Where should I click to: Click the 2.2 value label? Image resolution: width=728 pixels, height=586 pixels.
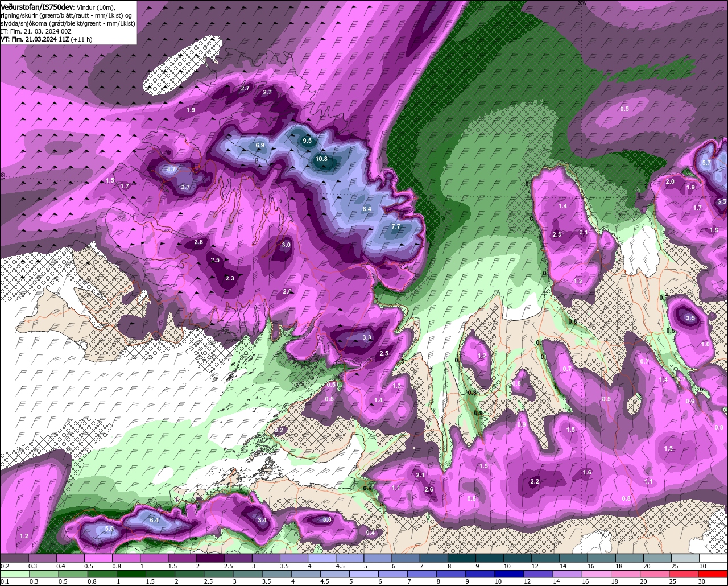click(535, 481)
